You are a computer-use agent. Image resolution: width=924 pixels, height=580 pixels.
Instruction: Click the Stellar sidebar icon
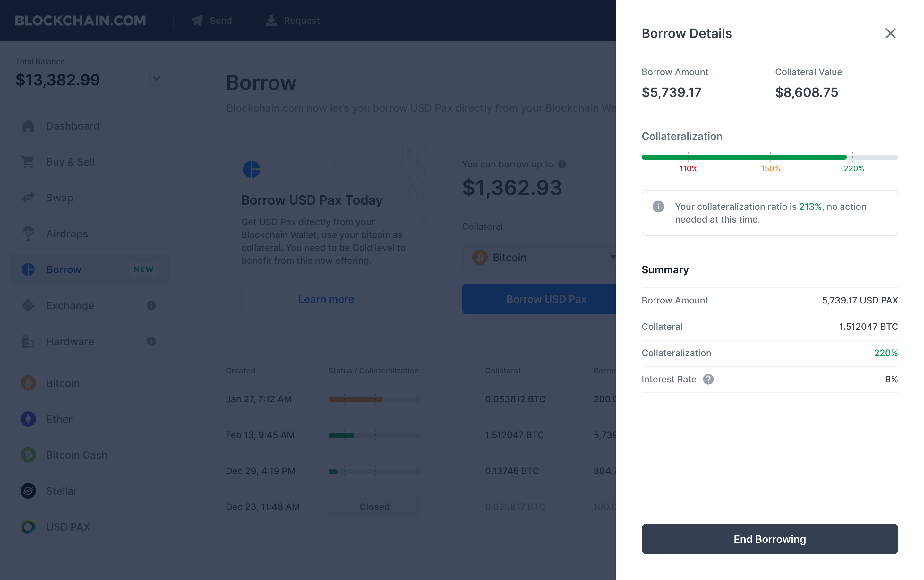[27, 490]
